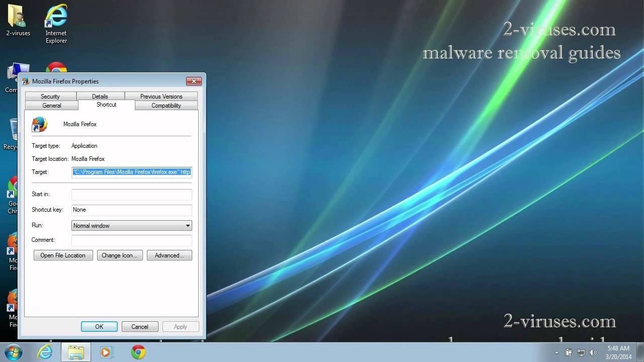Switch to the Compatibility tab
The height and width of the screenshot is (362, 644).
[166, 106]
